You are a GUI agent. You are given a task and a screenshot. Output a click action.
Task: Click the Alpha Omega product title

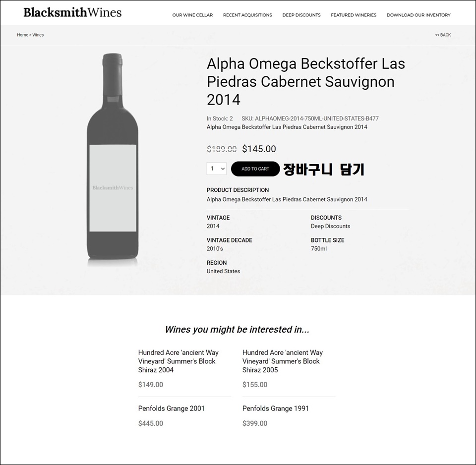(306, 82)
